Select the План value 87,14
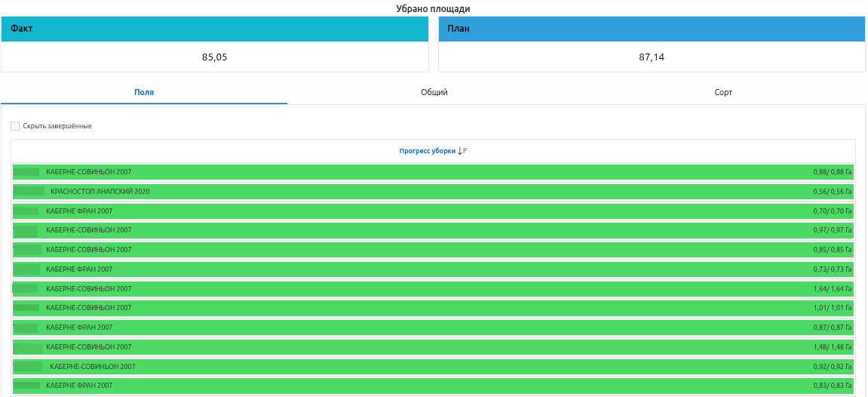868x397 pixels. [x=652, y=57]
